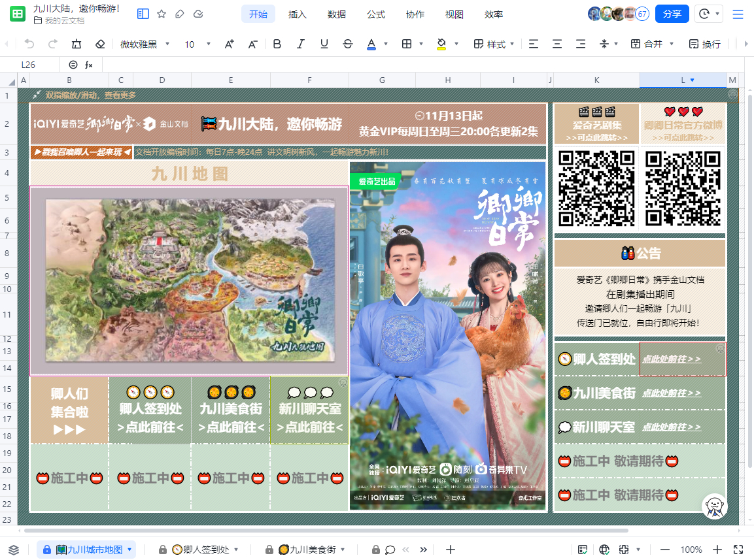Toggle the side panel layout icon
The height and width of the screenshot is (560, 754).
point(143,14)
